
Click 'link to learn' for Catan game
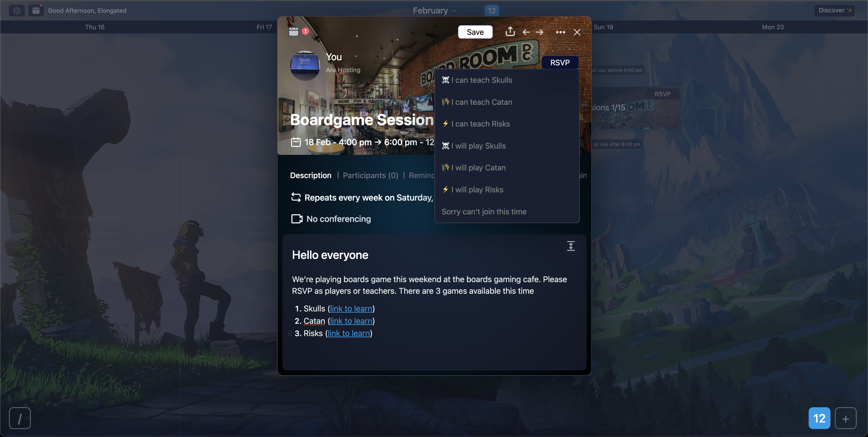350,321
